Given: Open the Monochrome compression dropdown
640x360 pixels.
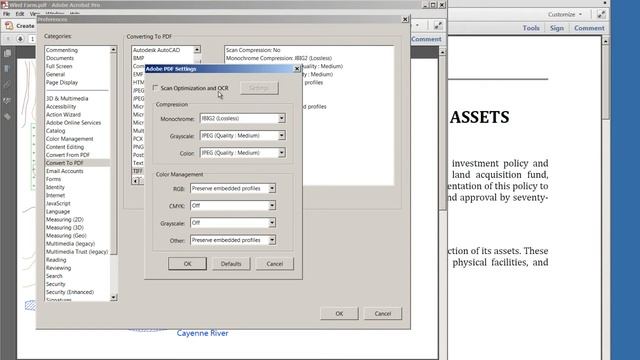Looking at the screenshot, I should pos(281,118).
